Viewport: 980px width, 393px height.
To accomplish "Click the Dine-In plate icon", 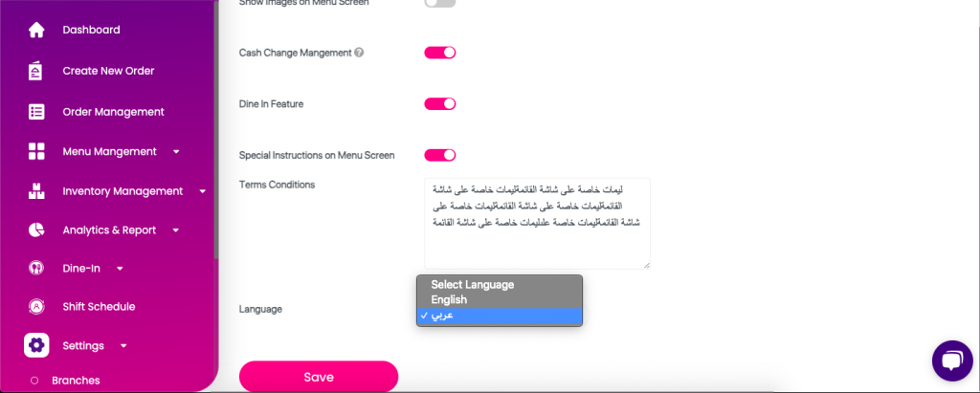I will pos(36,269).
